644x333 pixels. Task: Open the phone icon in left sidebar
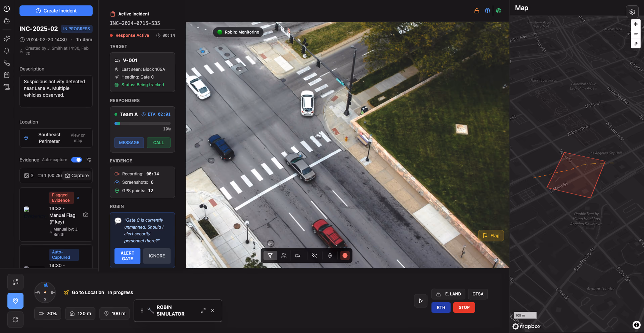(x=7, y=63)
